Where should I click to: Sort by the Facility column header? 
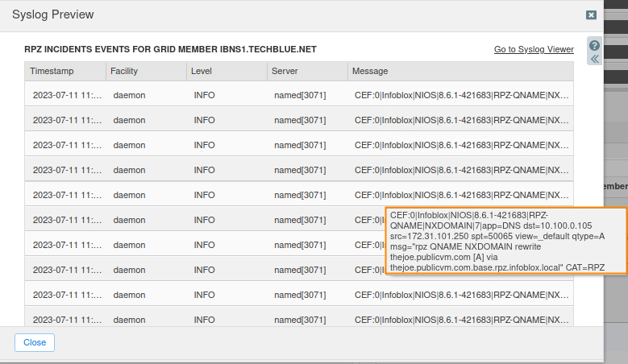click(146, 71)
